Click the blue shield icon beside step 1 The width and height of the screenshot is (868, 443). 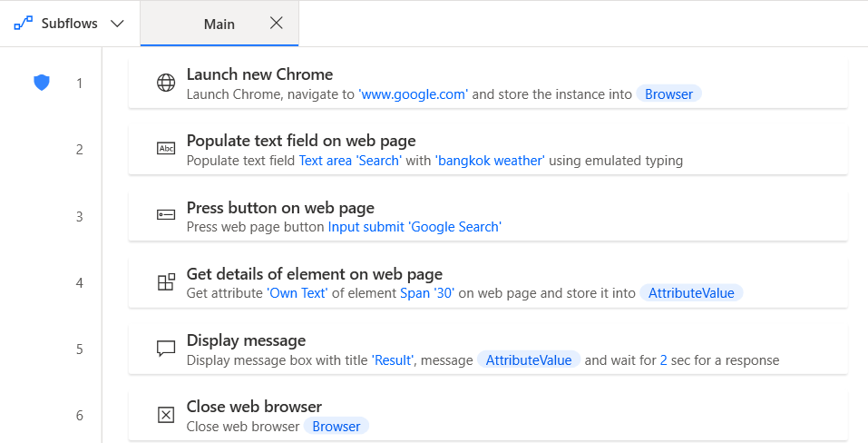point(41,83)
